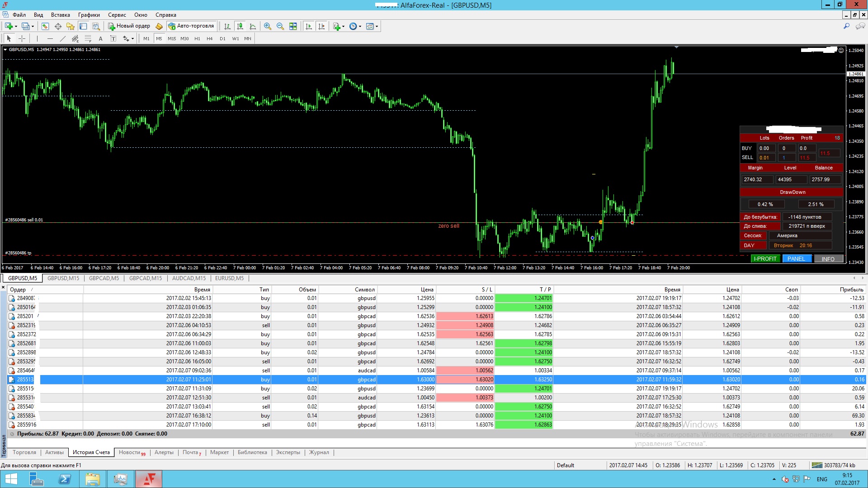Expand the periodicity clock dropdown

click(x=360, y=26)
